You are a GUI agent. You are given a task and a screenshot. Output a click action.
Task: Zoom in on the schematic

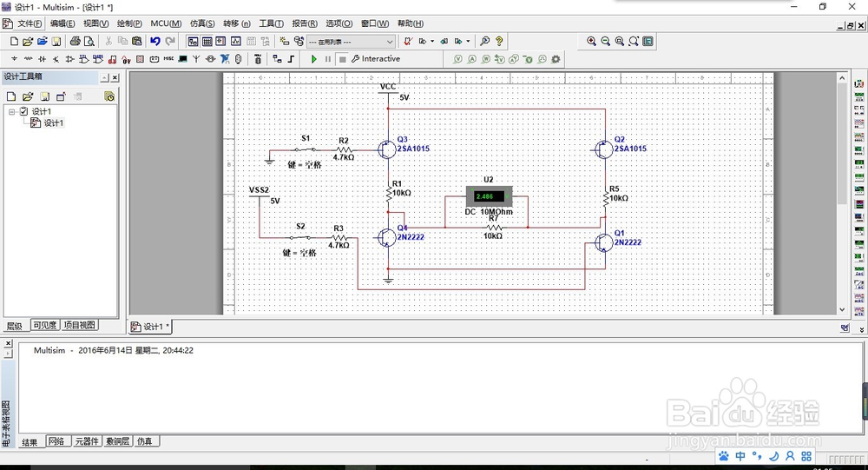(591, 41)
